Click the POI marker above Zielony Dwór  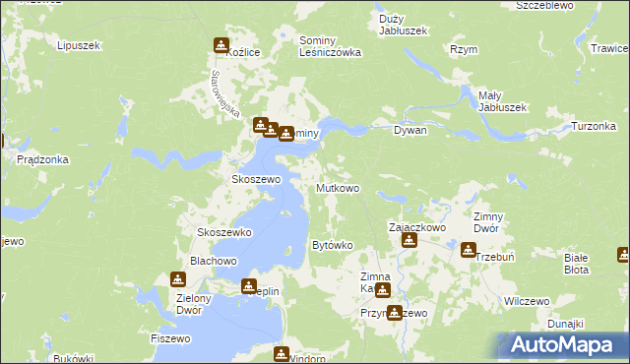point(178,279)
